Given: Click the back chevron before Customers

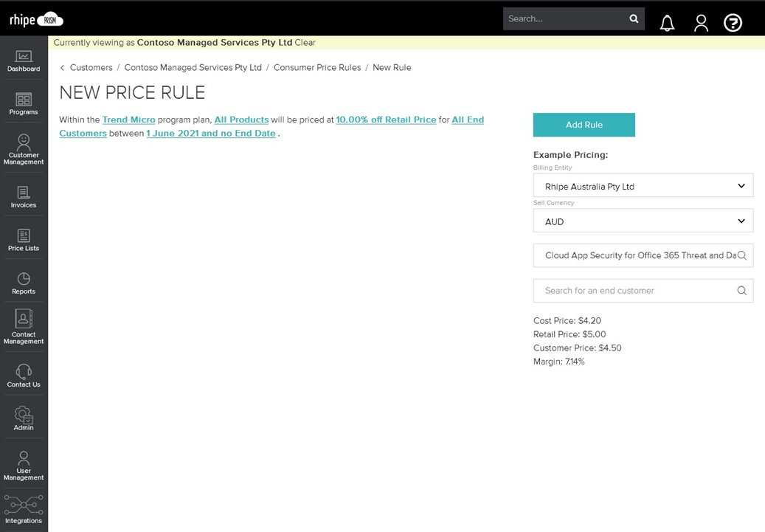Looking at the screenshot, I should click(62, 68).
